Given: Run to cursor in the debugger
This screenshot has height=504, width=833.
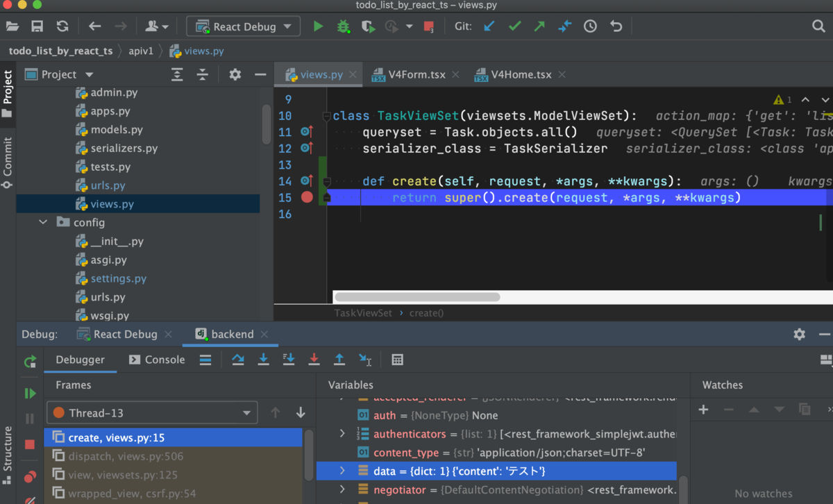Looking at the screenshot, I should tap(365, 359).
